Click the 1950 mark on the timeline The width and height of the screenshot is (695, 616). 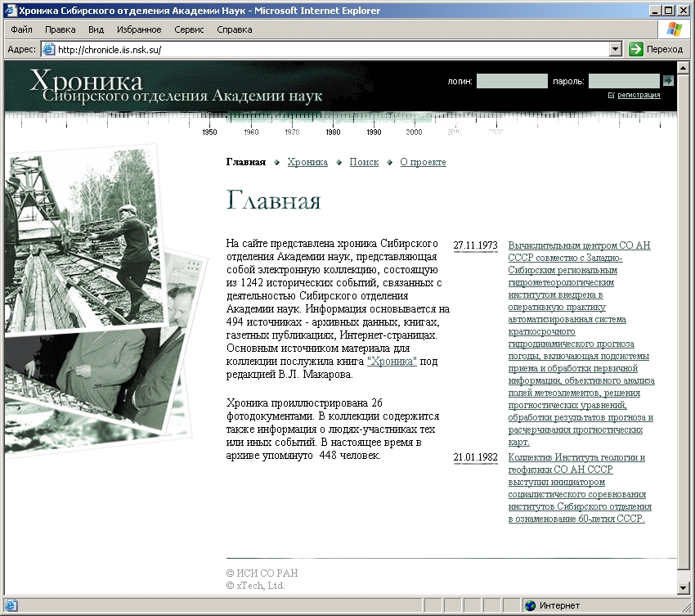209,132
